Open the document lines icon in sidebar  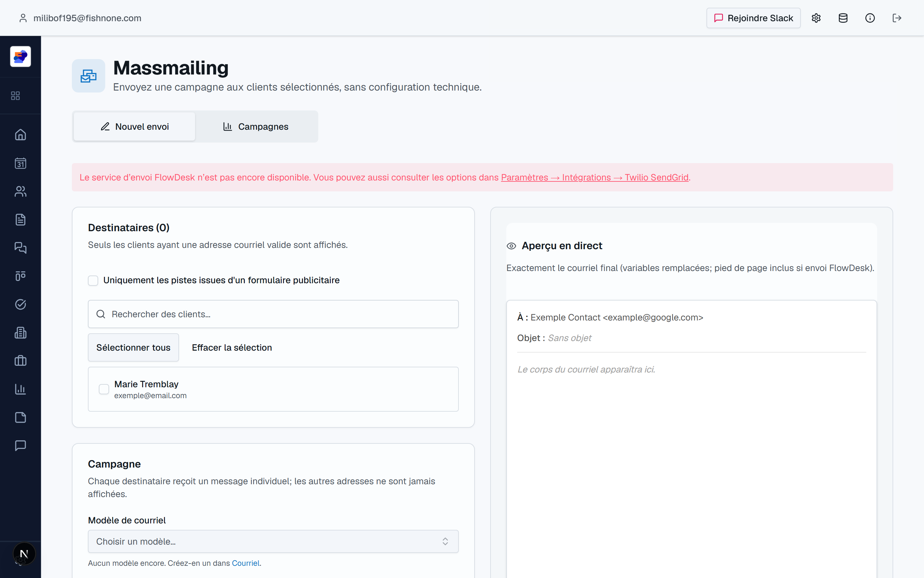21,219
